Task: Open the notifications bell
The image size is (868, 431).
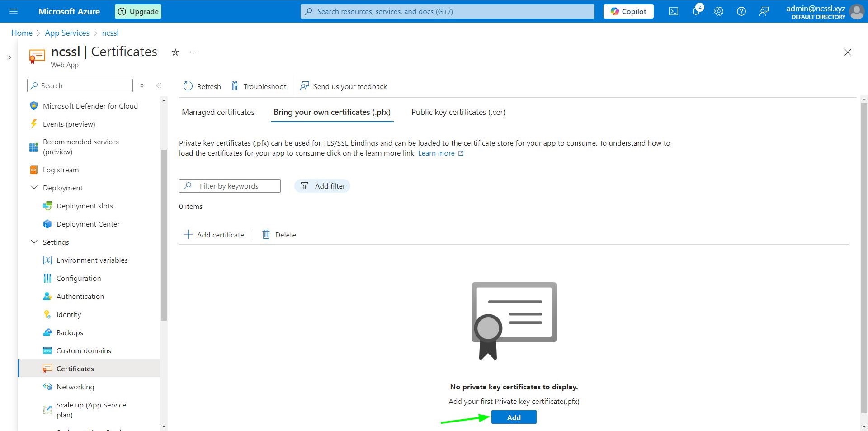Action: click(x=696, y=11)
